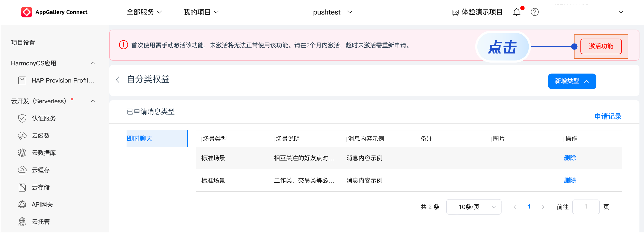Click 消息内容示例 cell in first data row
This screenshot has height=233, width=644.
coord(364,158)
